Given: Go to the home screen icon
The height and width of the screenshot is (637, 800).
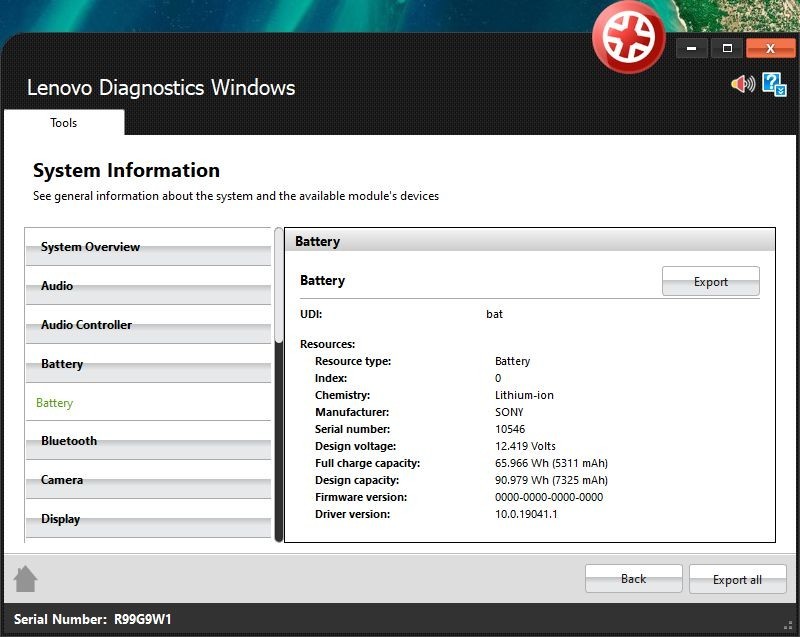Looking at the screenshot, I should [25, 579].
